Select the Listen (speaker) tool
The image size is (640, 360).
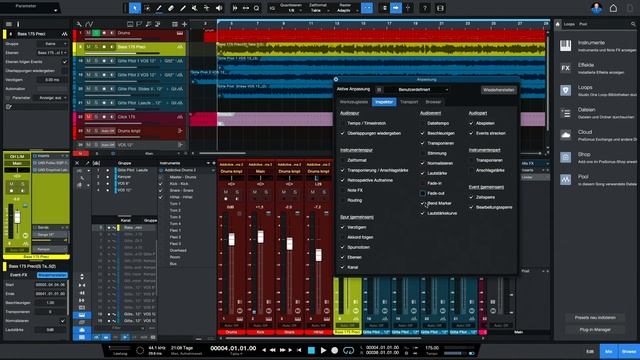[219, 8]
